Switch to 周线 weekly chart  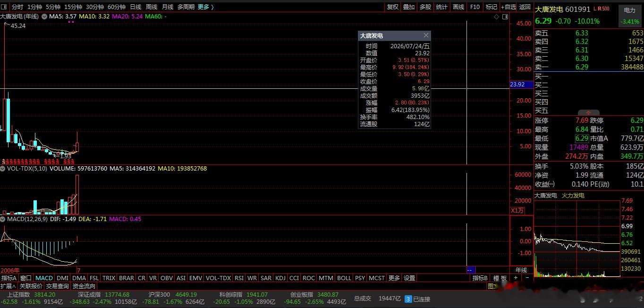click(152, 7)
